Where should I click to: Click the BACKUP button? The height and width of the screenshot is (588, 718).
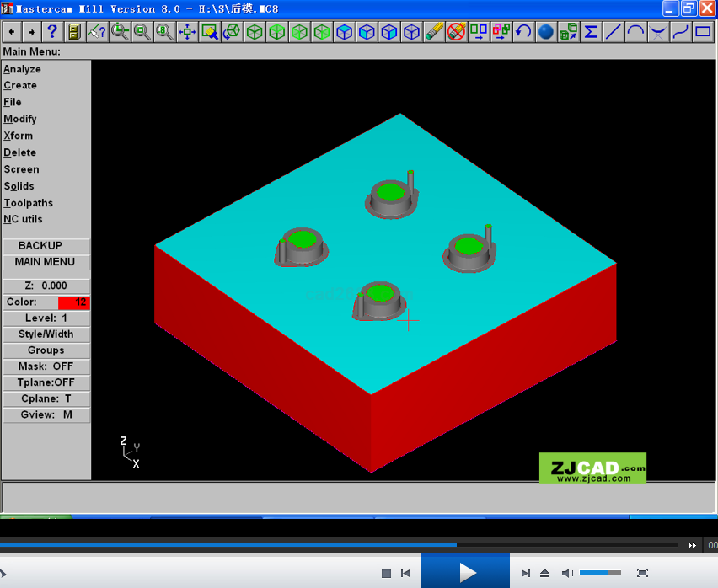[46, 246]
